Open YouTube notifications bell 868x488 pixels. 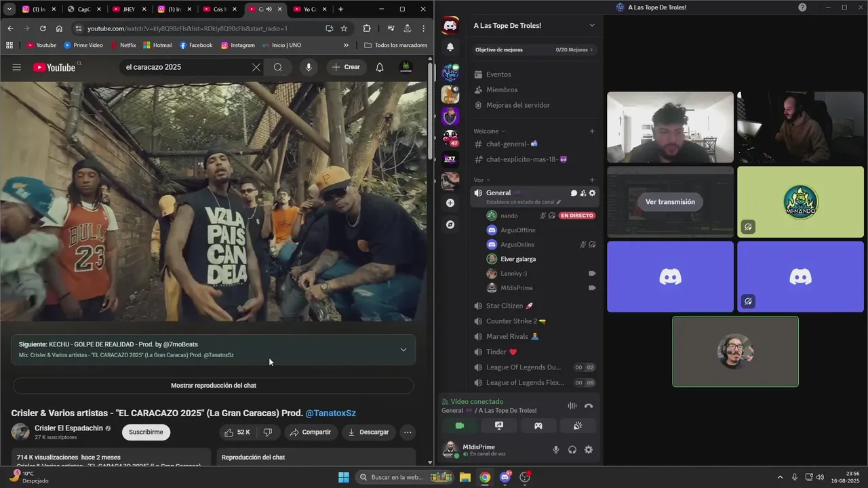pos(380,67)
